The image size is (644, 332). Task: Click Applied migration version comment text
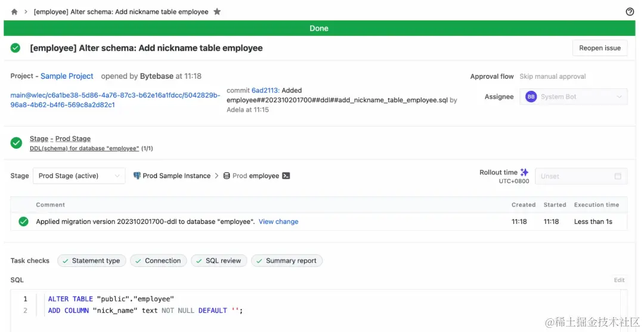pyautogui.click(x=145, y=222)
